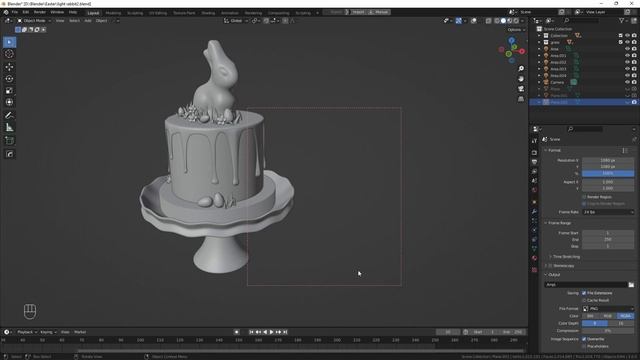Open the Tool properties tab

(534, 141)
